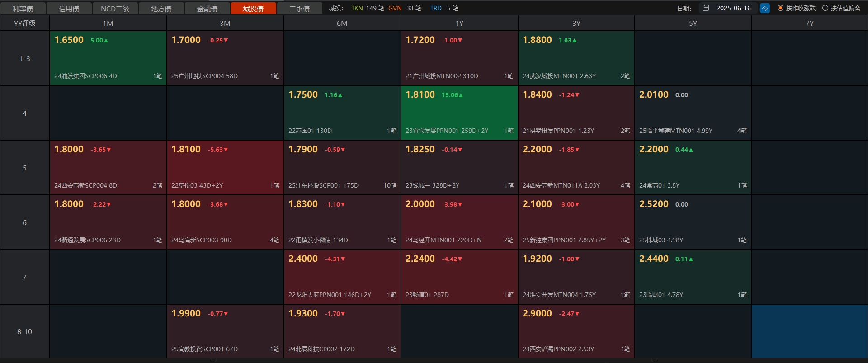Open the 24武汉城投MTN001 2.63Y cell
This screenshot has width=868, height=363.
point(576,58)
